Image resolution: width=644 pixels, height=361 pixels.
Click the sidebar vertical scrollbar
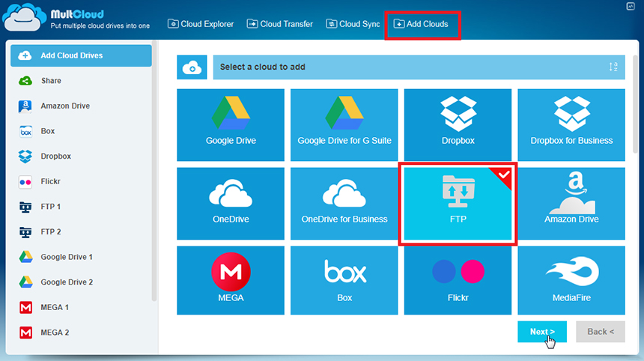coord(154,172)
